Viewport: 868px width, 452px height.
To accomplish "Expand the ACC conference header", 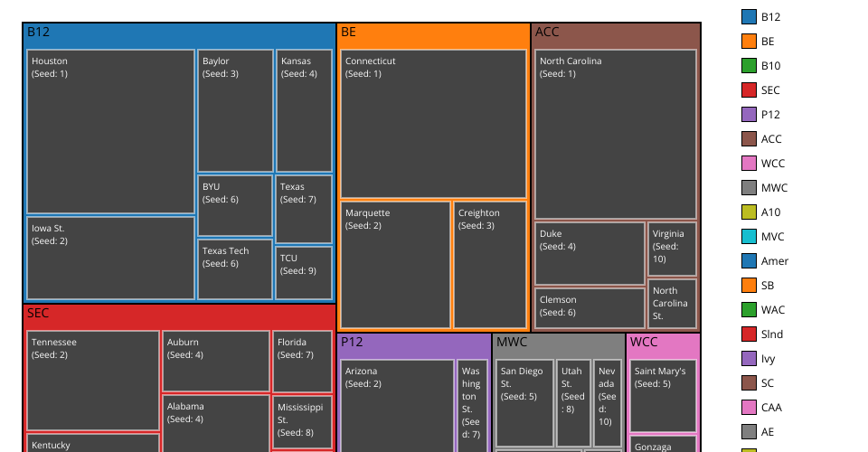I will click(x=615, y=33).
